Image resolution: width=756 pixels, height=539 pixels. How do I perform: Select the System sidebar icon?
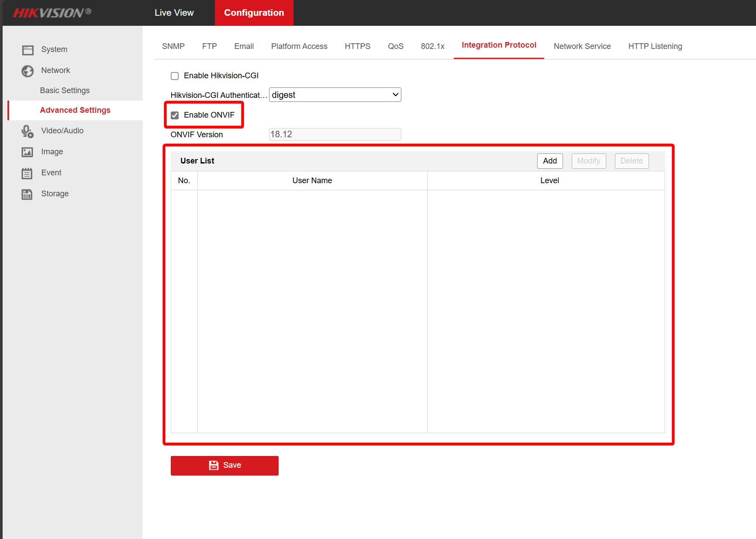click(28, 49)
